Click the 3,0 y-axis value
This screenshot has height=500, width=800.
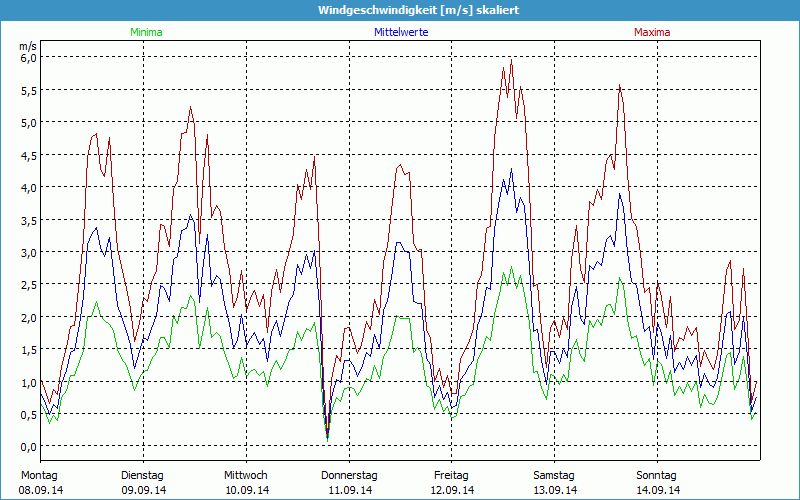point(29,253)
